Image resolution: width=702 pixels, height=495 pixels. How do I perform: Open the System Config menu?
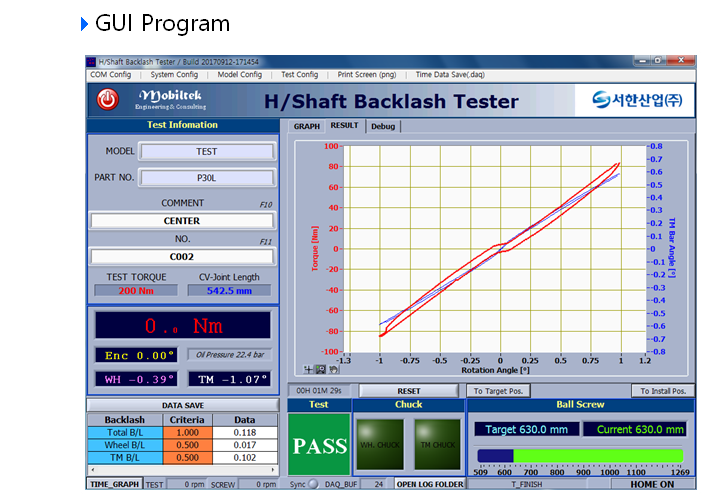(174, 75)
